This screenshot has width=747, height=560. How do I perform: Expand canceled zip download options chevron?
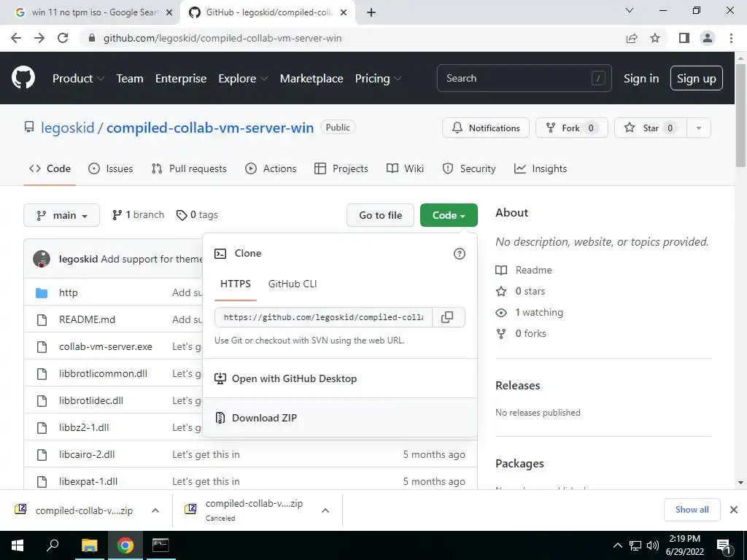[325, 510]
